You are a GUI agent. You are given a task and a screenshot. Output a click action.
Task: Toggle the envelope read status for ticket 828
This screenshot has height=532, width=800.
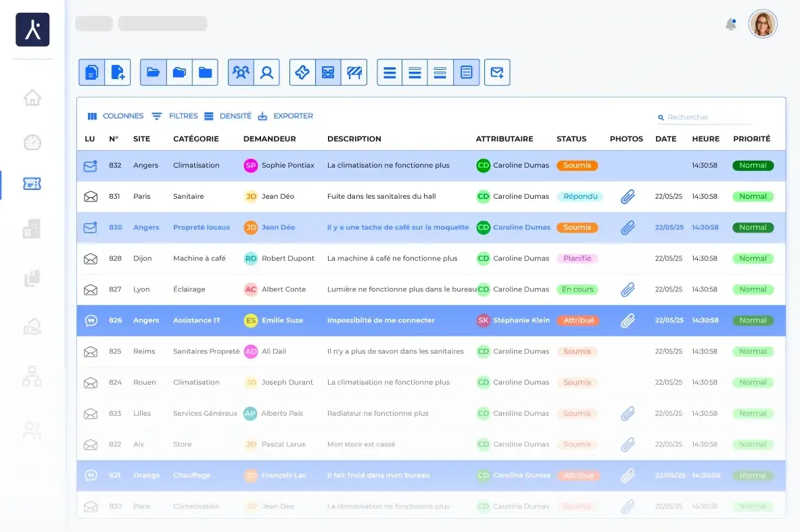(x=91, y=259)
